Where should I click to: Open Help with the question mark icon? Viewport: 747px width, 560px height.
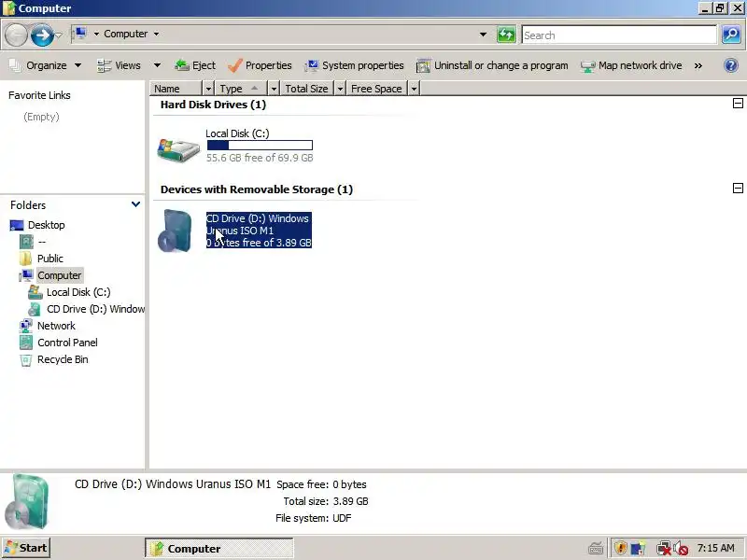[731, 65]
